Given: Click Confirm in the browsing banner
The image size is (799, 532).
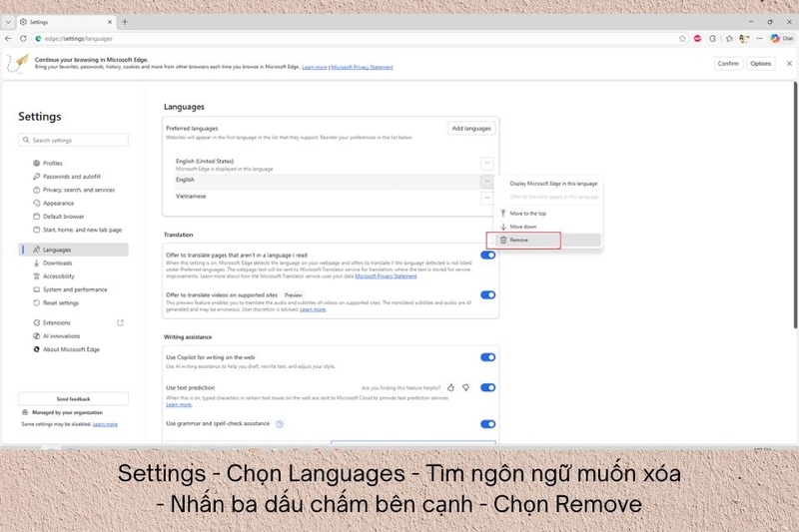Looking at the screenshot, I should tap(728, 64).
